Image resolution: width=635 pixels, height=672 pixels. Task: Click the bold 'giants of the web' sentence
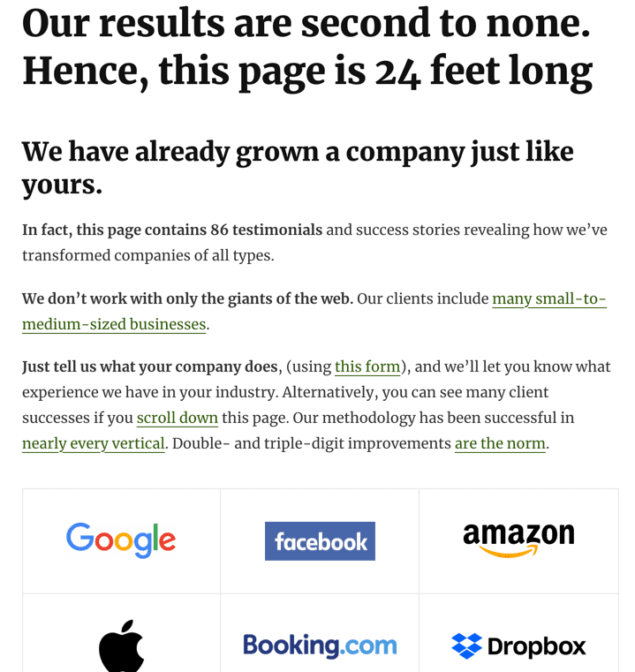188,298
